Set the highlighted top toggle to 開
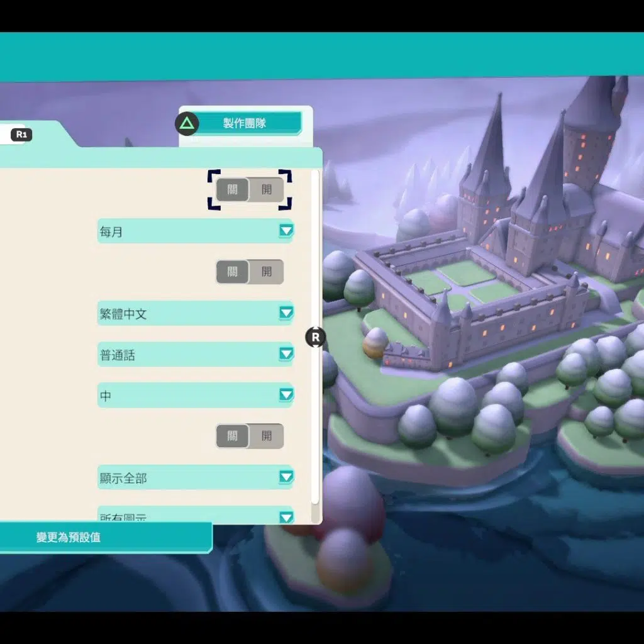The height and width of the screenshot is (644, 644). pyautogui.click(x=267, y=189)
